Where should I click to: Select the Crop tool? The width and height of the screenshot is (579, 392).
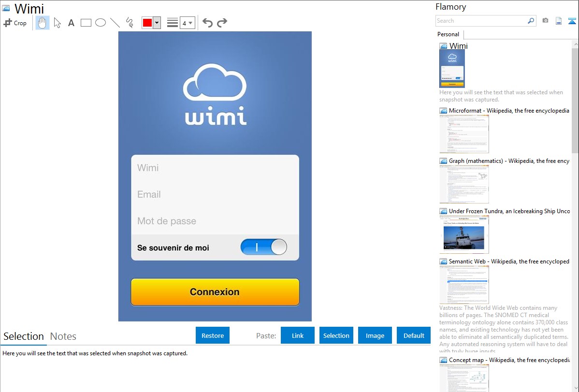pos(15,23)
